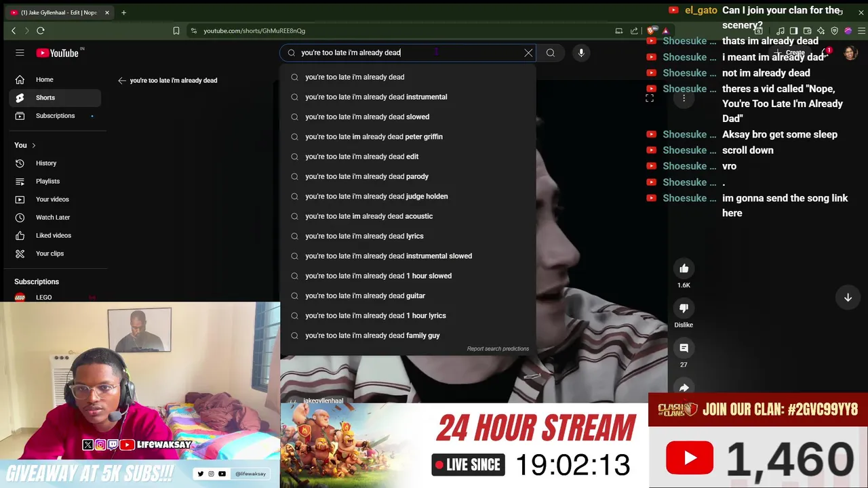Open Your clips page

pyautogui.click(x=55, y=253)
